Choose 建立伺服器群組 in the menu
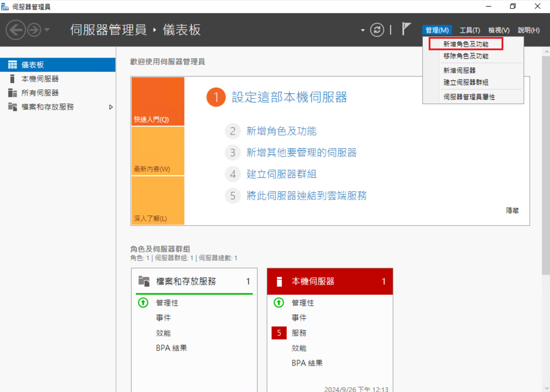Image resolution: width=550 pixels, height=392 pixels. tap(466, 82)
